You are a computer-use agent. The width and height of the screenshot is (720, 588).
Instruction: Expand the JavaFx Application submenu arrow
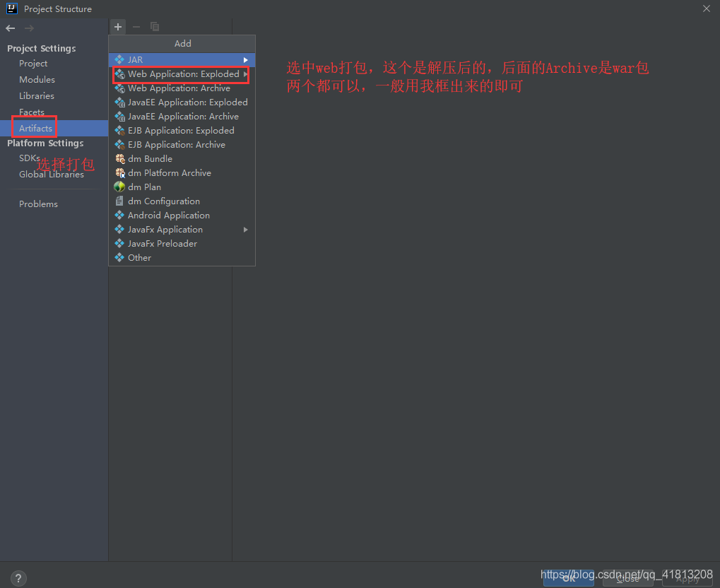[246, 230]
